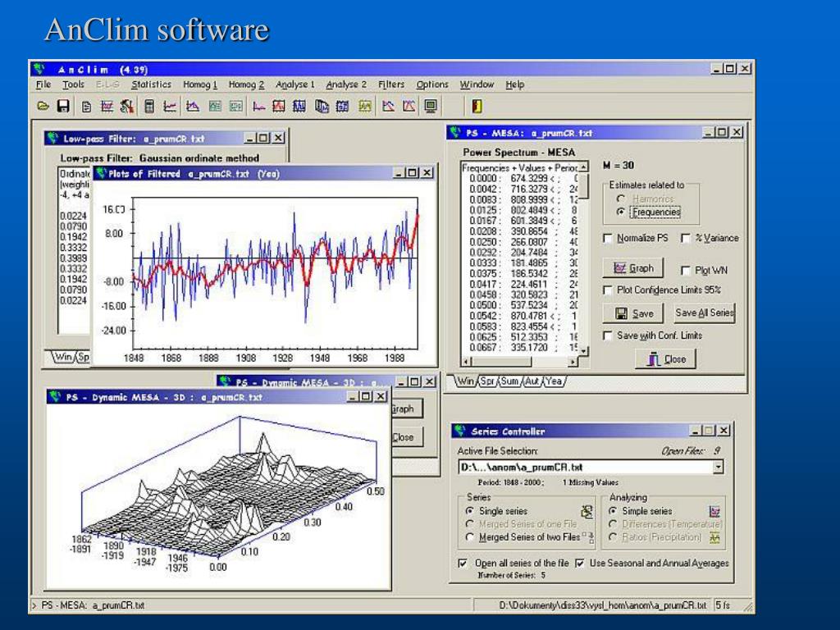Image resolution: width=840 pixels, height=630 pixels.
Task: Open the Filters menu
Action: 391,84
